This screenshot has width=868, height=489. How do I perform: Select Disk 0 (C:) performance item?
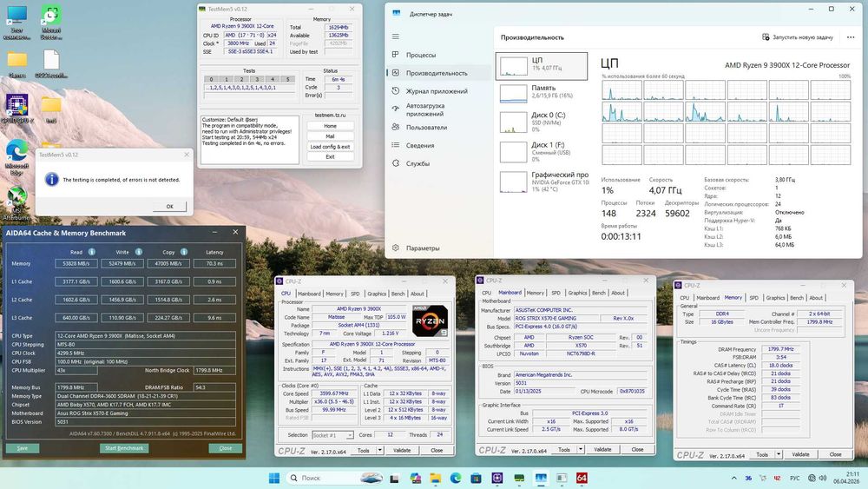(x=542, y=122)
